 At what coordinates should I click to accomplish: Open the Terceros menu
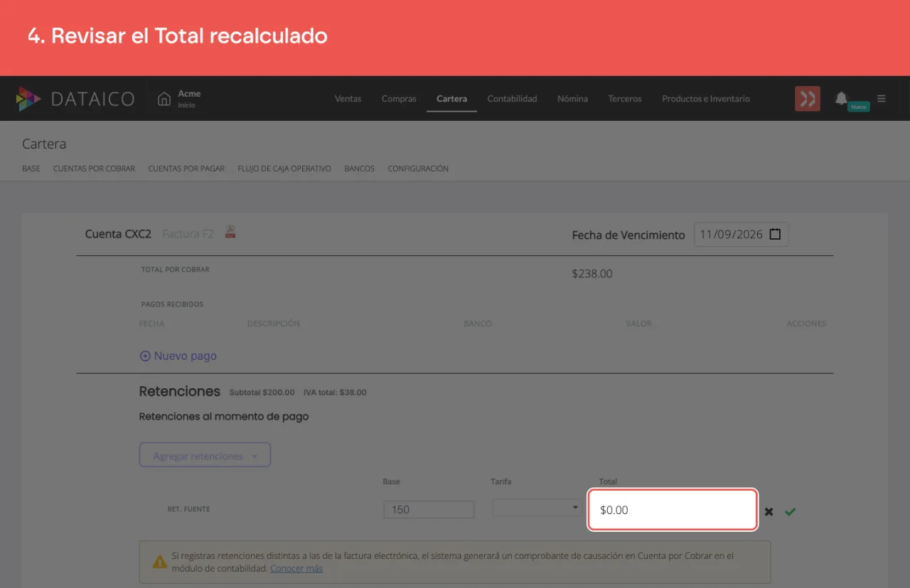[x=625, y=99]
